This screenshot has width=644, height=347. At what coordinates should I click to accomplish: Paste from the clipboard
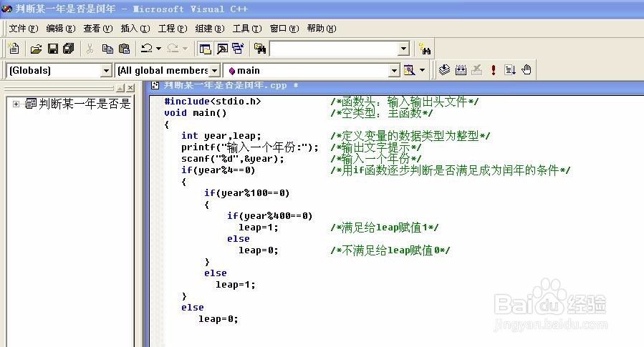(x=125, y=49)
